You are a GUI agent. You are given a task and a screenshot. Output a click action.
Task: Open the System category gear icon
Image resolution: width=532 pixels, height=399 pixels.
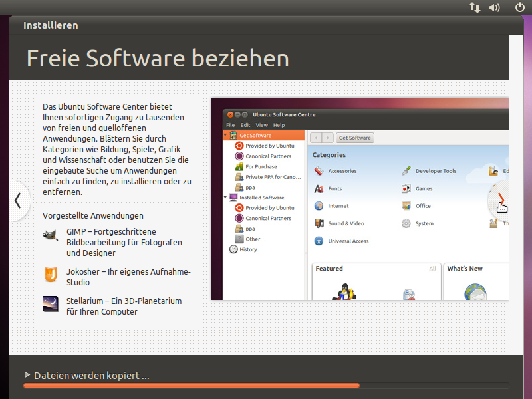tap(406, 223)
